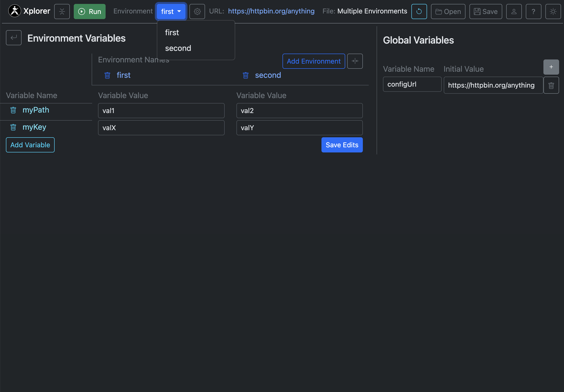
Task: Click the myKey variable name
Action: [x=34, y=127]
